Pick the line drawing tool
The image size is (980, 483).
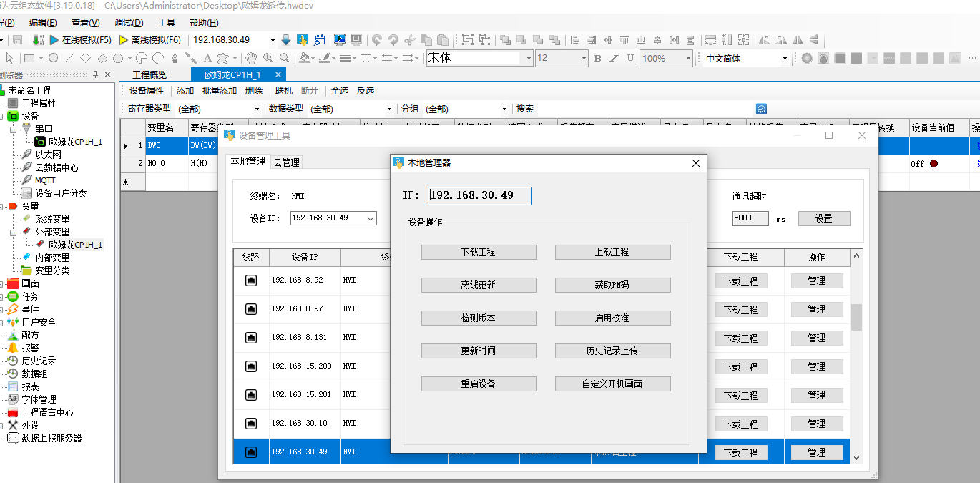click(69, 58)
